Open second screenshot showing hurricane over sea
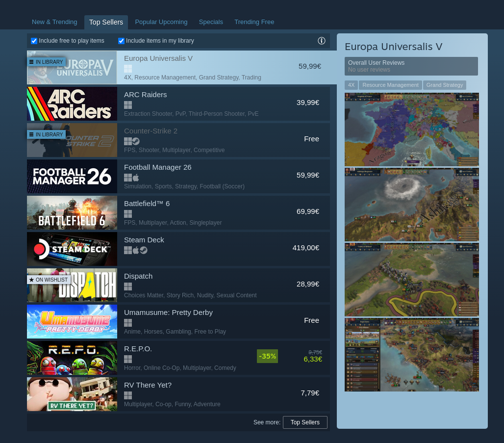Viewport: 504px width, 443px height. pyautogui.click(x=412, y=205)
